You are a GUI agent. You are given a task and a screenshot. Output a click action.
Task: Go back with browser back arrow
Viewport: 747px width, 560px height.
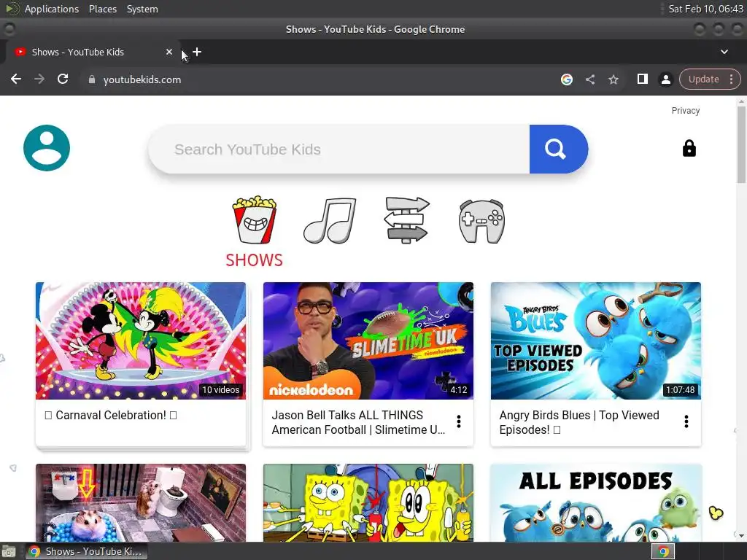(16, 79)
